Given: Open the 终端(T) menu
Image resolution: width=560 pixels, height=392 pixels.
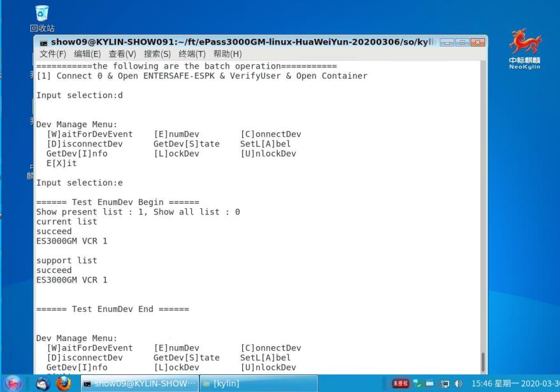Looking at the screenshot, I should coord(192,54).
